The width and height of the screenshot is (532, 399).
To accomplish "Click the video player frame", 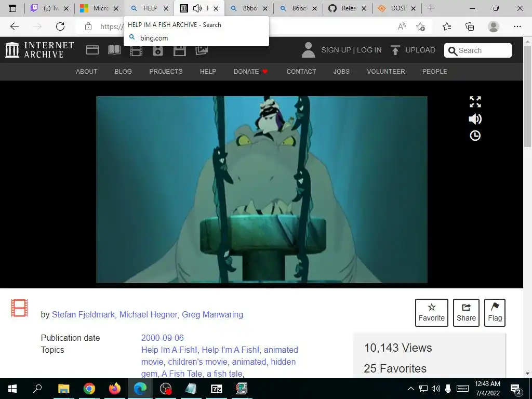I will pyautogui.click(x=262, y=189).
